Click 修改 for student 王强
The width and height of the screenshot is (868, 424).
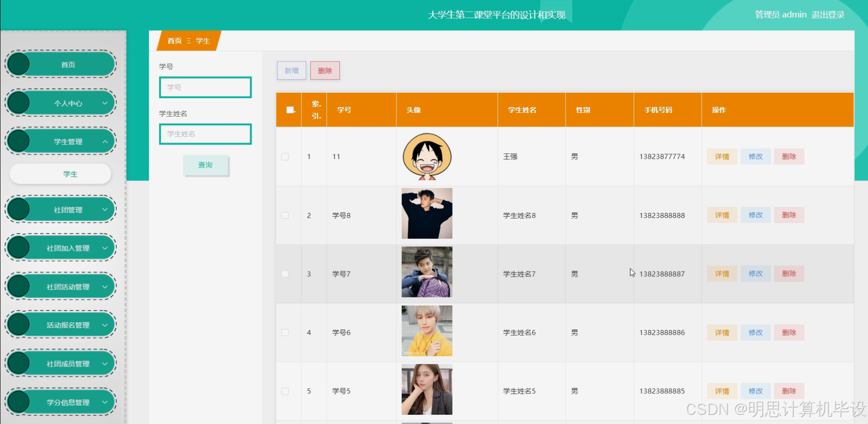tap(755, 156)
